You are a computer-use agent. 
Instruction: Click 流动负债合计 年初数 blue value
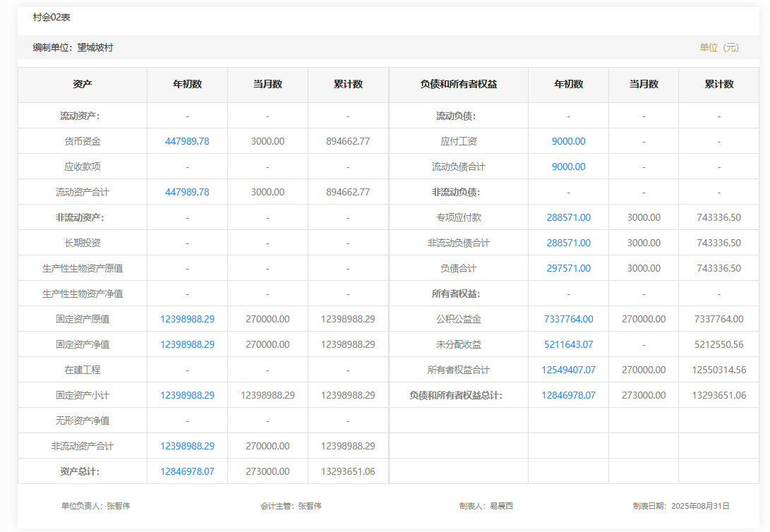(568, 167)
